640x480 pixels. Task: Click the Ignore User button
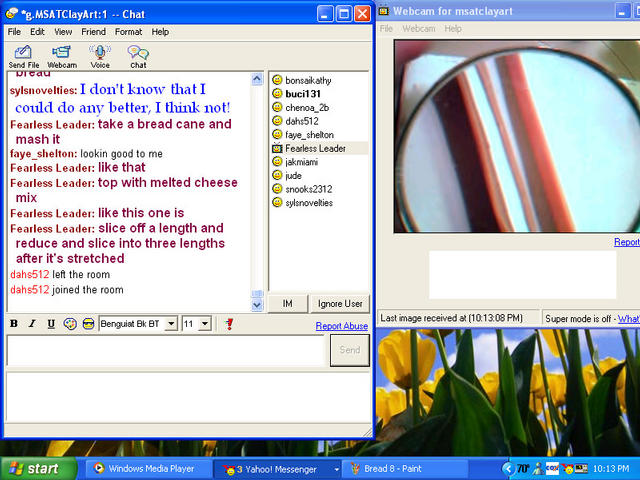point(340,304)
